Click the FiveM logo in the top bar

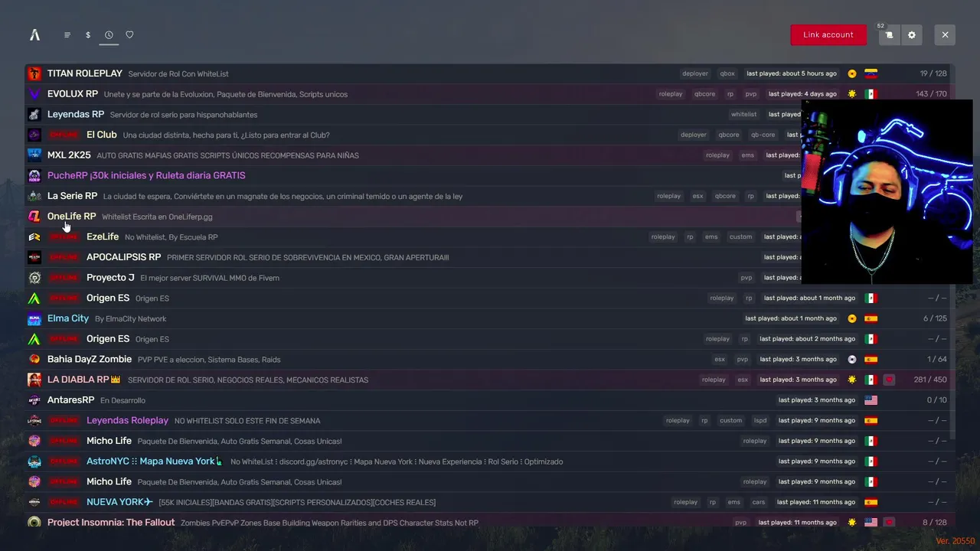pyautogui.click(x=34, y=34)
